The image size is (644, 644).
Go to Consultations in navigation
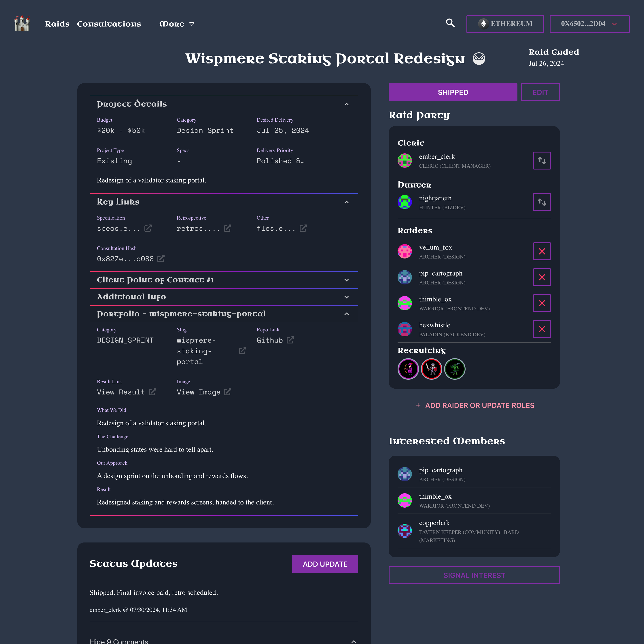[109, 24]
